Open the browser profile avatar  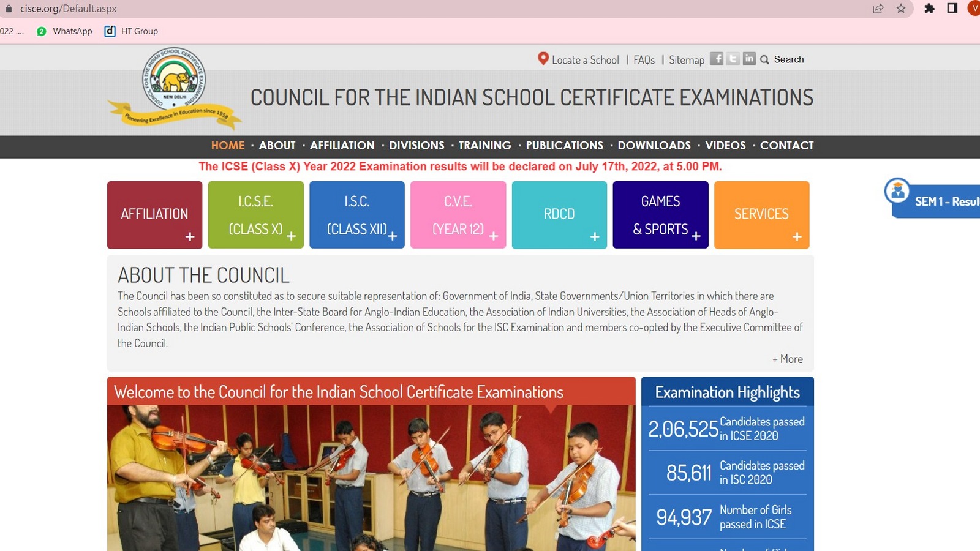pos(974,8)
